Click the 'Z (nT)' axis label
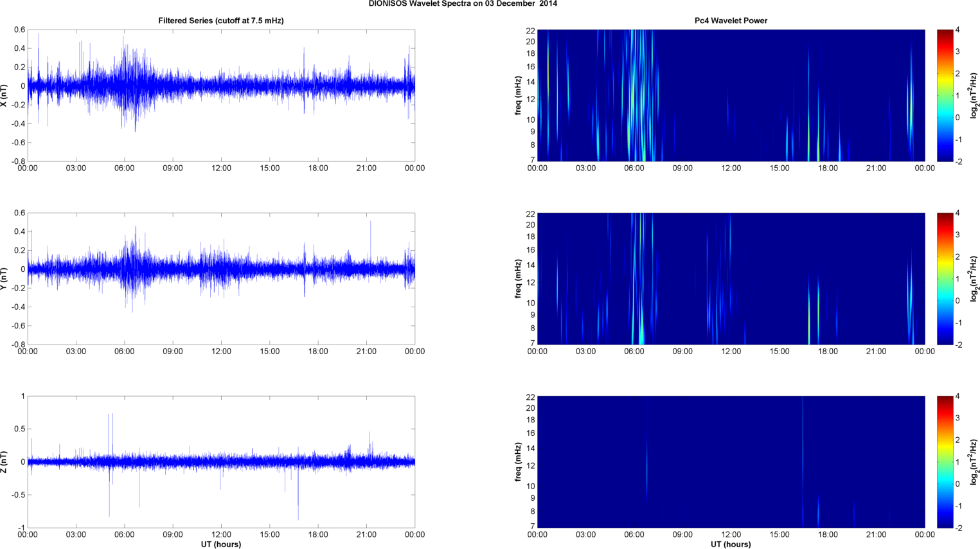This screenshot has height=549, width=980. [4, 462]
